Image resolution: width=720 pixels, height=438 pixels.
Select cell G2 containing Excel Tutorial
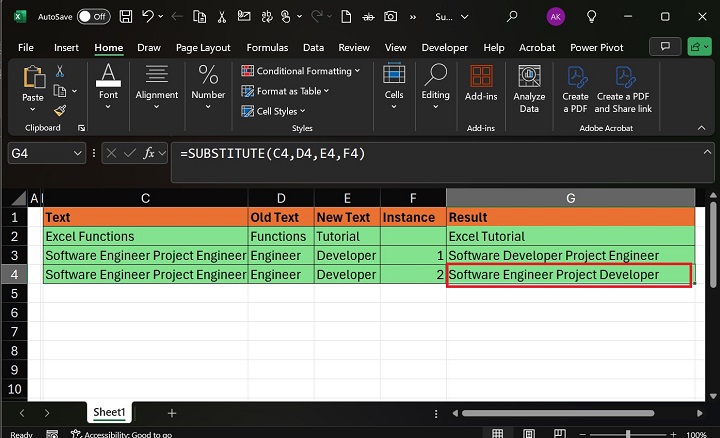coord(570,236)
